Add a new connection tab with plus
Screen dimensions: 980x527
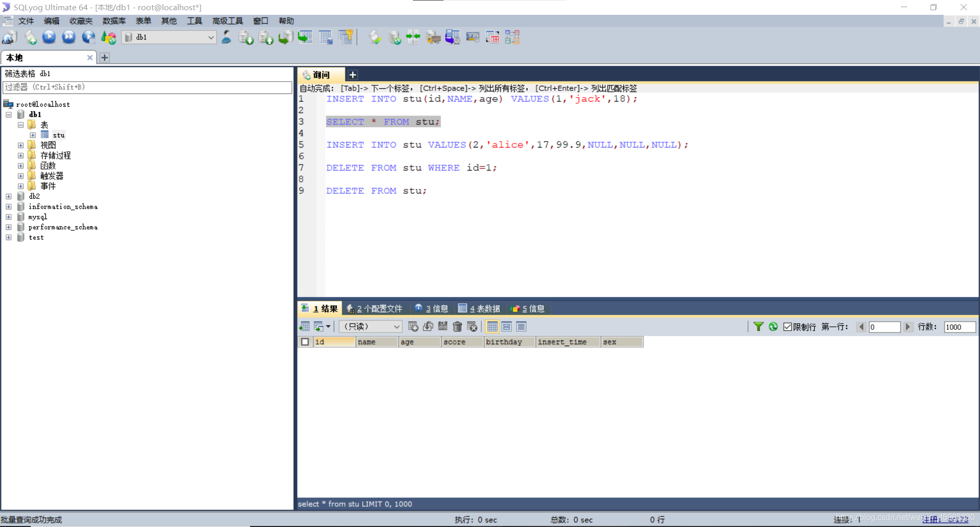pos(105,58)
